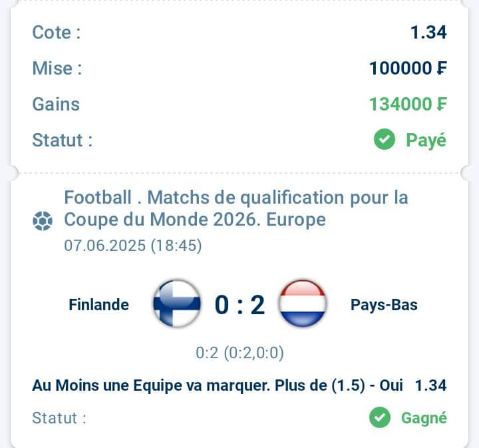
Task: Click the franc symbol beside 134000
Action: click(x=442, y=105)
